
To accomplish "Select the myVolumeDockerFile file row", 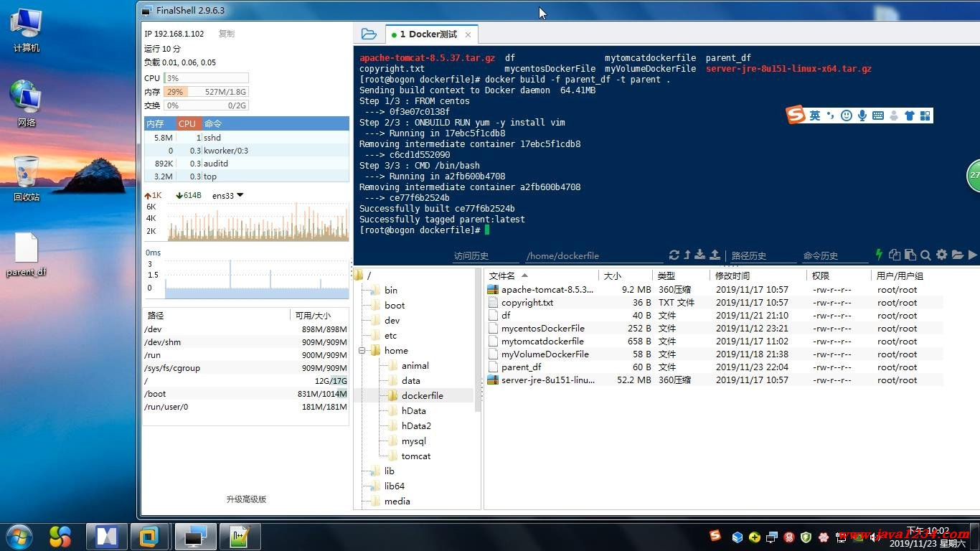I will (x=714, y=354).
